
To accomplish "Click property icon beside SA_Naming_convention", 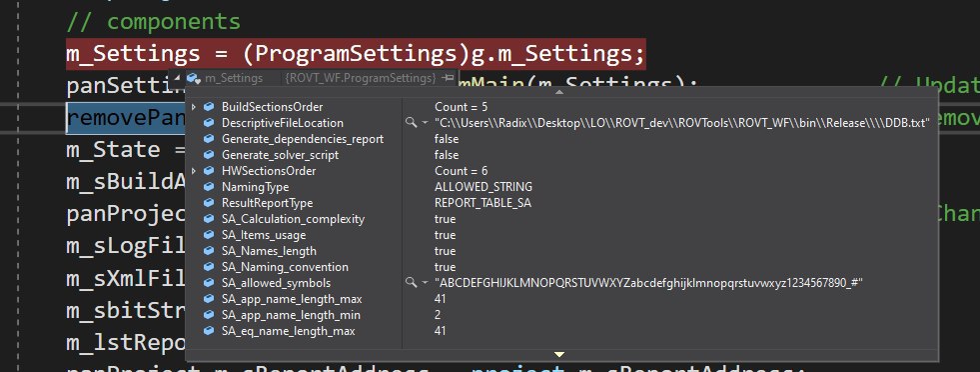I will pyautogui.click(x=210, y=267).
